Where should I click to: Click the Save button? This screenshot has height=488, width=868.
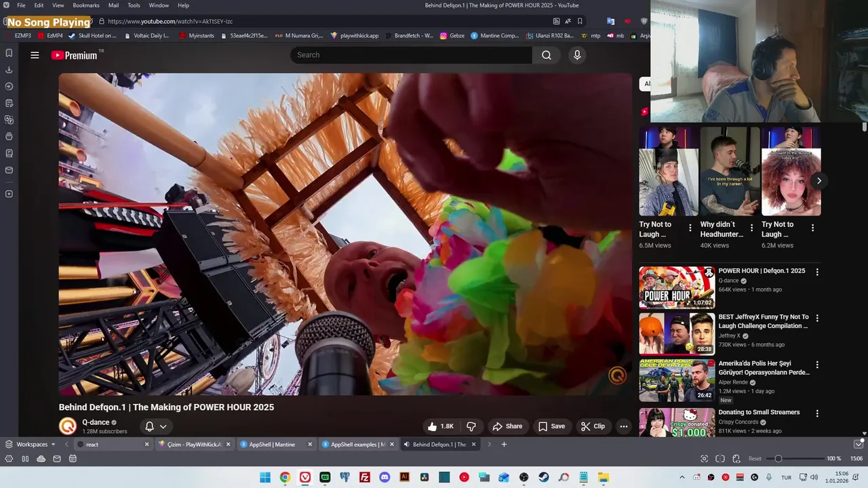(551, 426)
